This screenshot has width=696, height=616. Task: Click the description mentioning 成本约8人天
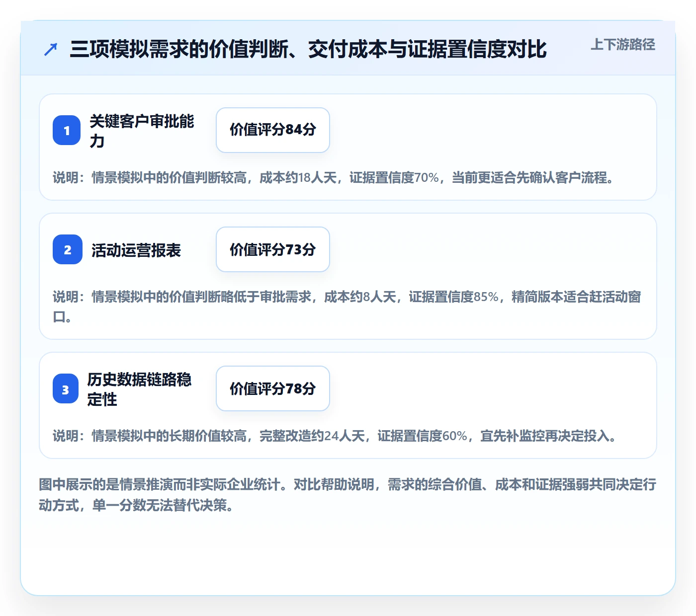[x=347, y=307]
